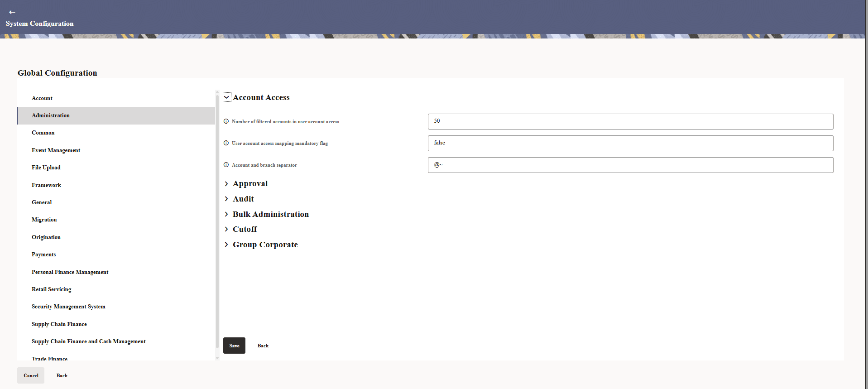Image resolution: width=868 pixels, height=389 pixels.
Task: Open the Framework category
Action: click(x=116, y=185)
